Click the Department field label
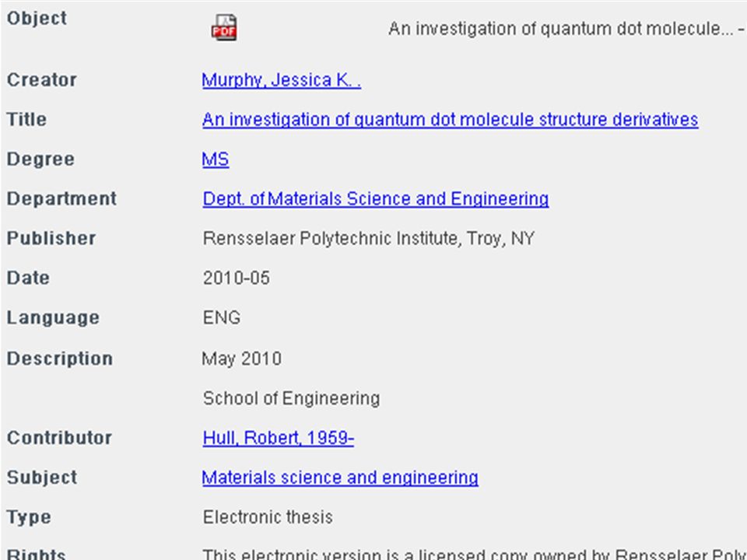Viewport: 747px width, 560px height. 61,198
